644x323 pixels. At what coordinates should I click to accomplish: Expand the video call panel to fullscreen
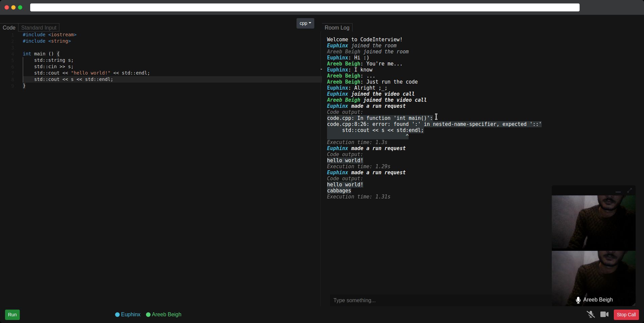tap(630, 191)
